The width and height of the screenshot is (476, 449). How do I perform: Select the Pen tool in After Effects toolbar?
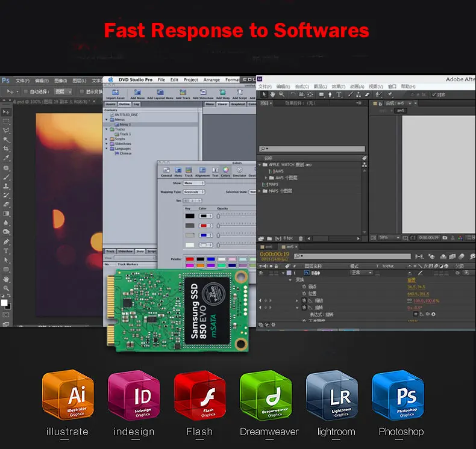[330, 94]
